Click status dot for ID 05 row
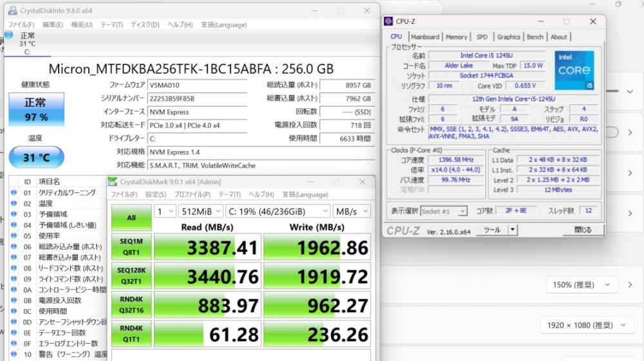The height and width of the screenshot is (361, 644). 14,236
